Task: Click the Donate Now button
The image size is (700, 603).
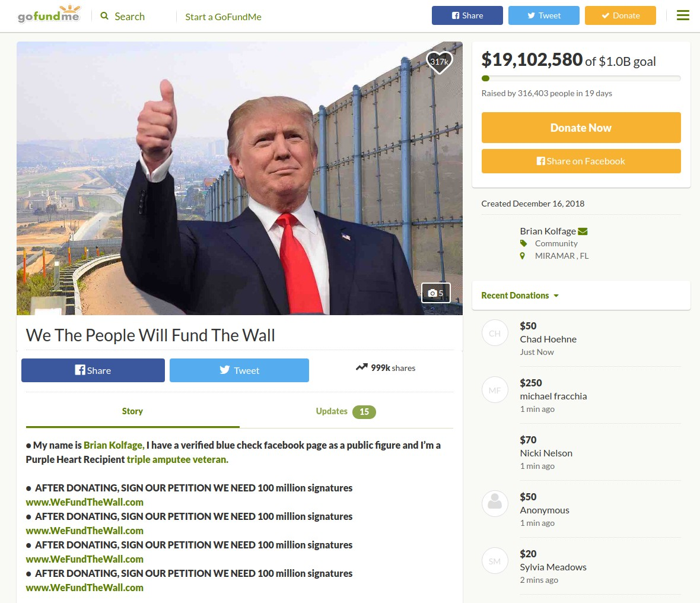Action: point(581,128)
